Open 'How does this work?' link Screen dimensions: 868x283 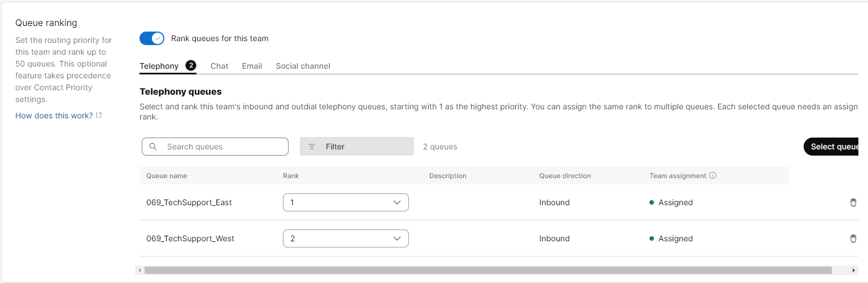[x=54, y=116]
